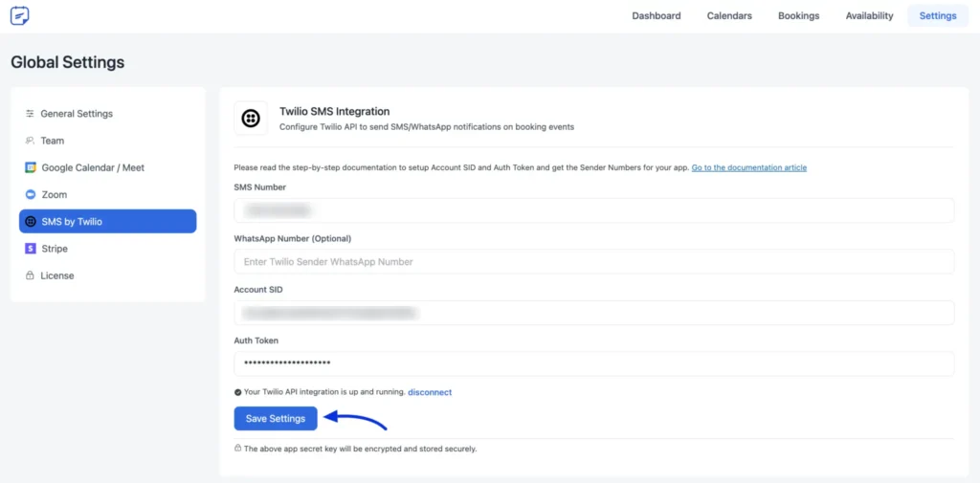Image resolution: width=980 pixels, height=483 pixels.
Task: Open Stripe payment settings
Action: coord(108,249)
